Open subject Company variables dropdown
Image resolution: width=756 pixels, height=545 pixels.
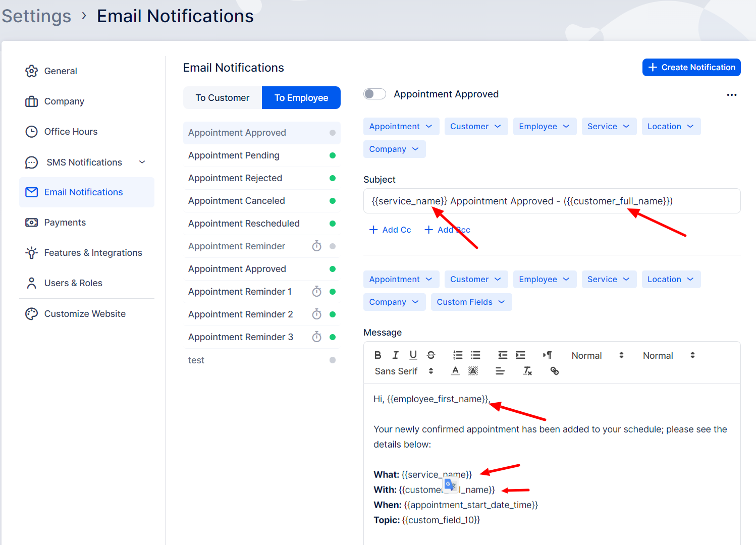tap(395, 149)
